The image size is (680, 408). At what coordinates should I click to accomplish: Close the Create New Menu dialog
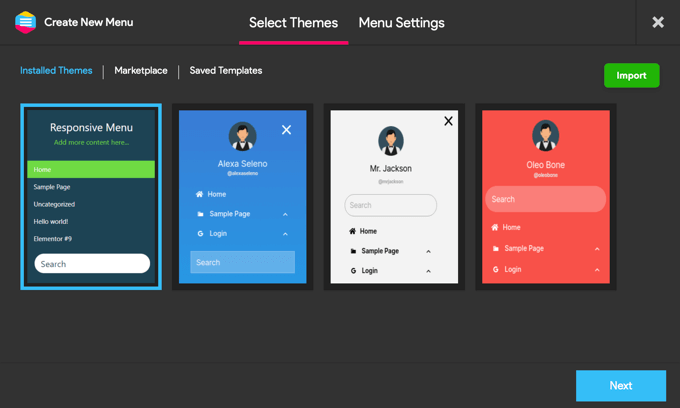point(657,22)
